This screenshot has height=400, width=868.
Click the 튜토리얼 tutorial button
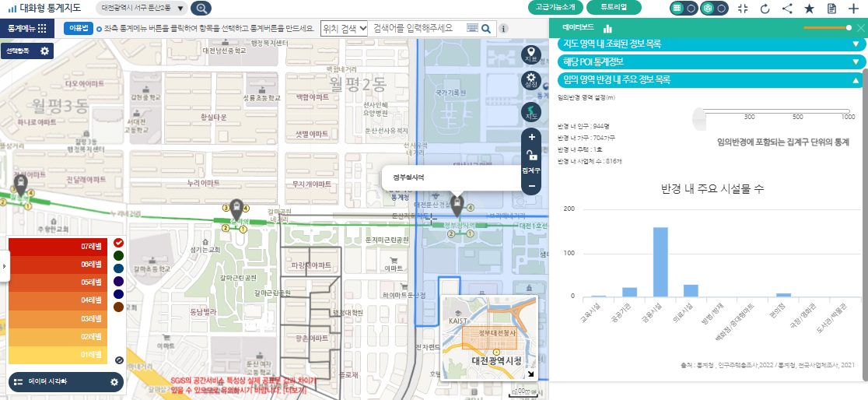tap(615, 7)
